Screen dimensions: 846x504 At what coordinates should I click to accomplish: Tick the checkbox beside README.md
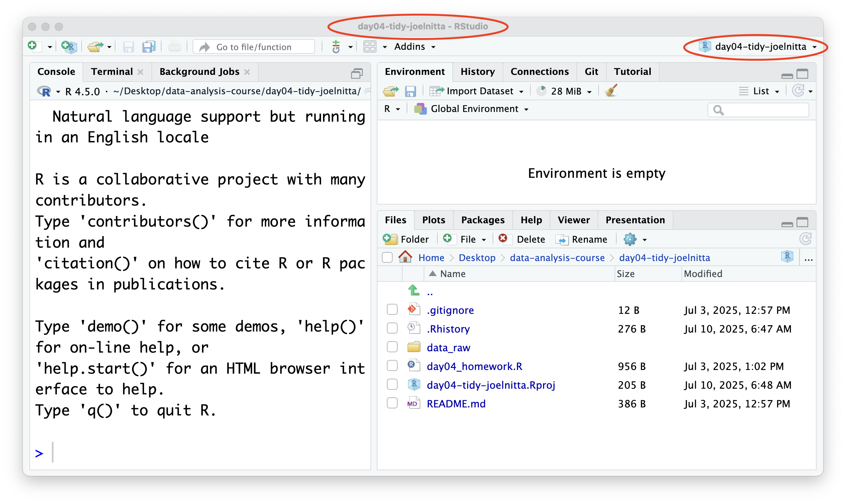click(392, 403)
